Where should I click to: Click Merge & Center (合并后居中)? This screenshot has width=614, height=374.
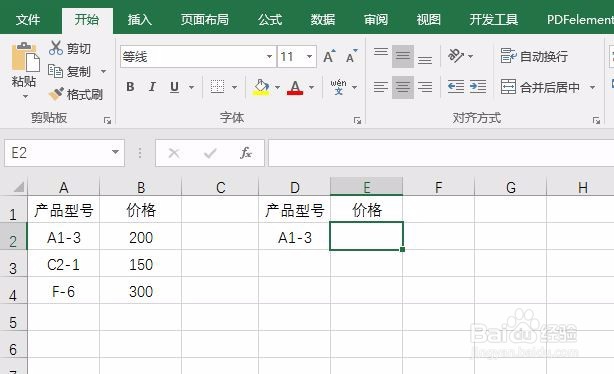tap(540, 87)
